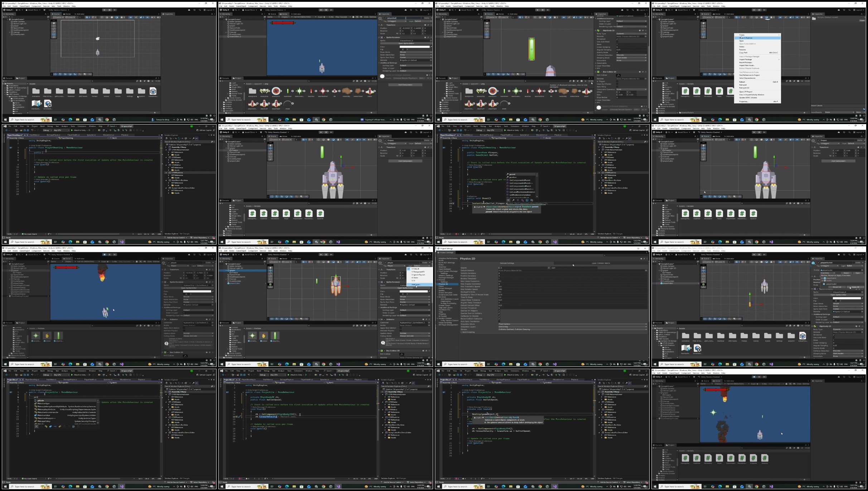The height and width of the screenshot is (491, 868).
Task: Show next overload in the '2 of 13' tooltip
Action: point(484,207)
